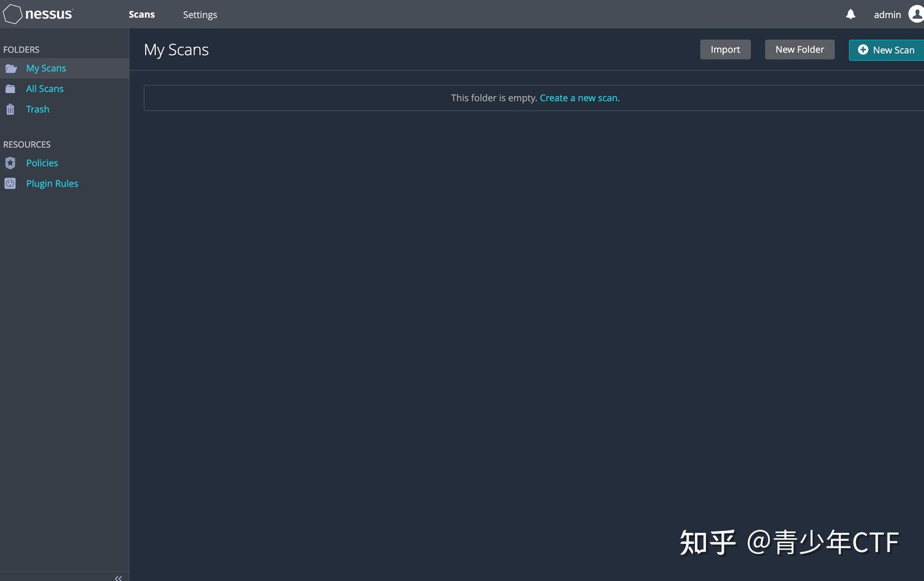Click the My Scans folder icon

coord(10,68)
